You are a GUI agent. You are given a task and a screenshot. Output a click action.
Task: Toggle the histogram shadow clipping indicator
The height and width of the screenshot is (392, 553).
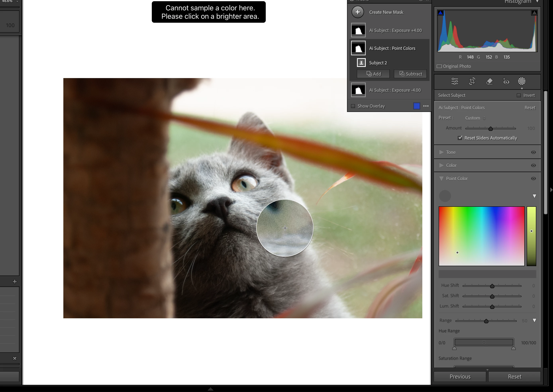(440, 13)
